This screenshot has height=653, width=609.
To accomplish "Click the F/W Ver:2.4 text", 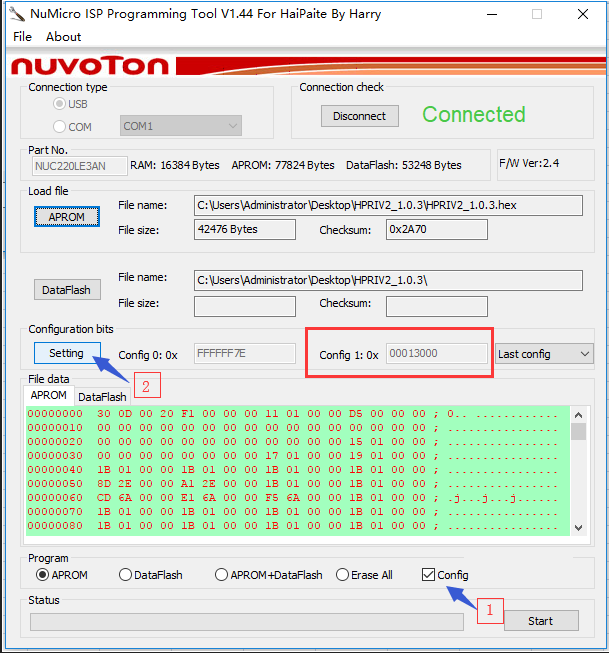I will tap(529, 163).
